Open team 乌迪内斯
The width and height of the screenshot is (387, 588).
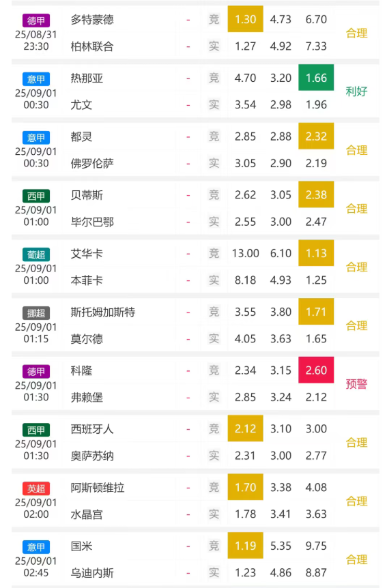point(92,572)
